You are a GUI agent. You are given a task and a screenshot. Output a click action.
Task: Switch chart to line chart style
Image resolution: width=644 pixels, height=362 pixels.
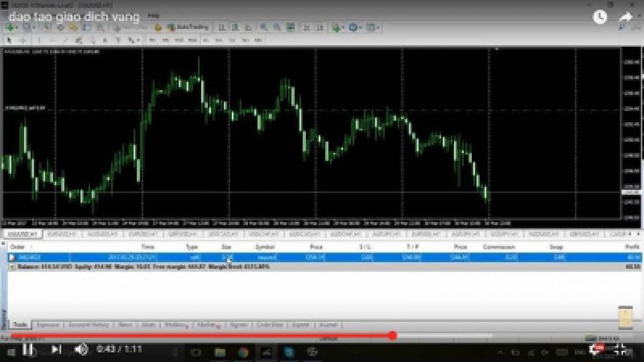click(248, 27)
